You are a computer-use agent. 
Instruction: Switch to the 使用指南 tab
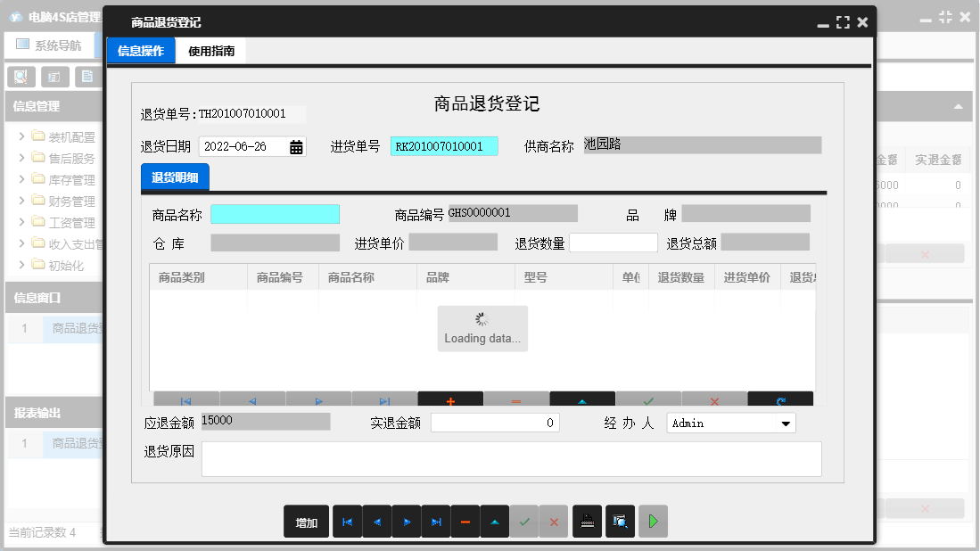coord(214,51)
